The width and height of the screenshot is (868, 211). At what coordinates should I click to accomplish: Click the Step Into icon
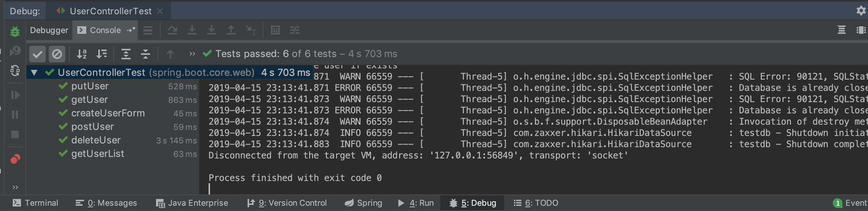tap(192, 30)
